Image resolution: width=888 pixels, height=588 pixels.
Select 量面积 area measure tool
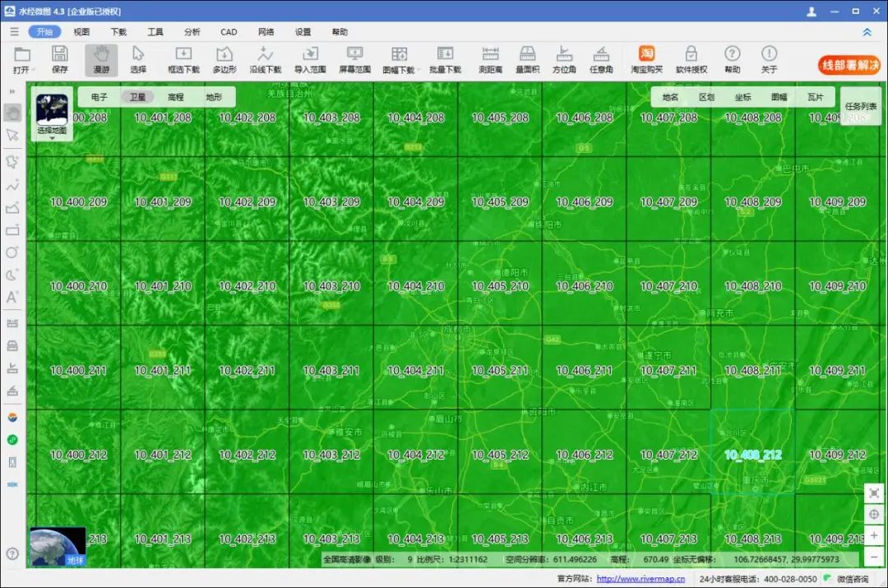tap(527, 59)
